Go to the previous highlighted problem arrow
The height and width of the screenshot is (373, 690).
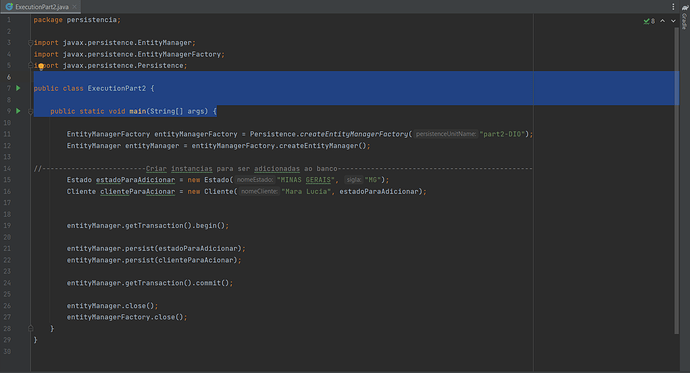662,21
